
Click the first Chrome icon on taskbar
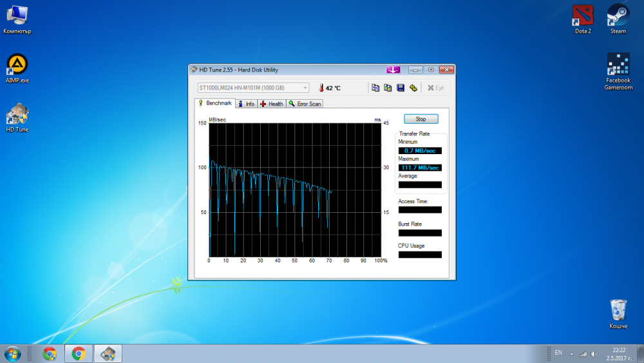[x=50, y=353]
